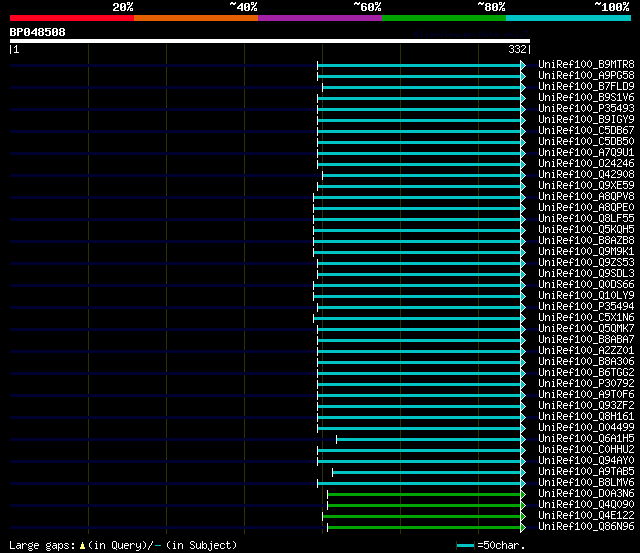Select UniRef100_B8AZB8 label

586,241
